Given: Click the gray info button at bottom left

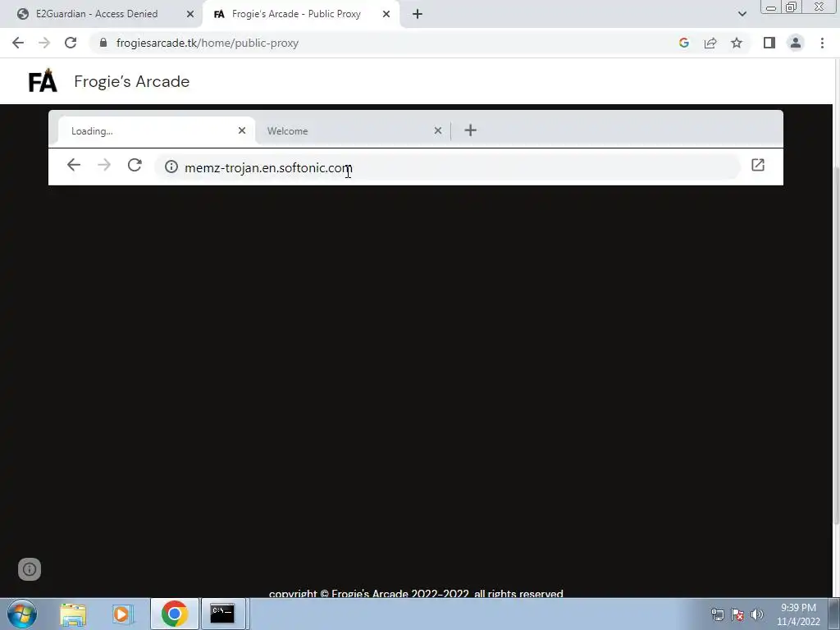Looking at the screenshot, I should point(30,569).
